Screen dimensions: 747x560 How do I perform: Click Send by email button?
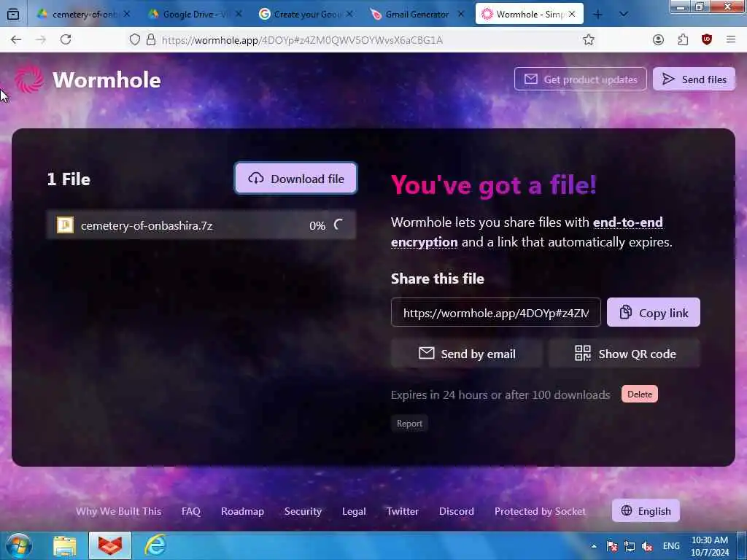pos(467,354)
